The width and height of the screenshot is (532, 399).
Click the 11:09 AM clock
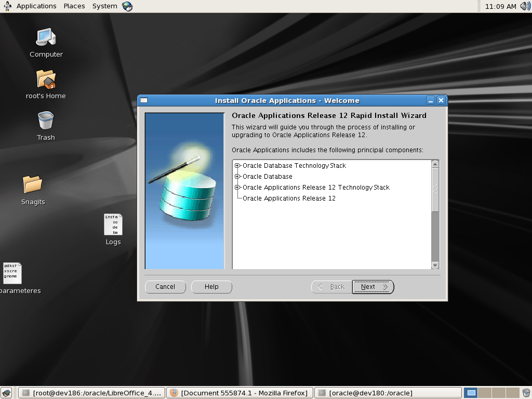click(x=500, y=6)
